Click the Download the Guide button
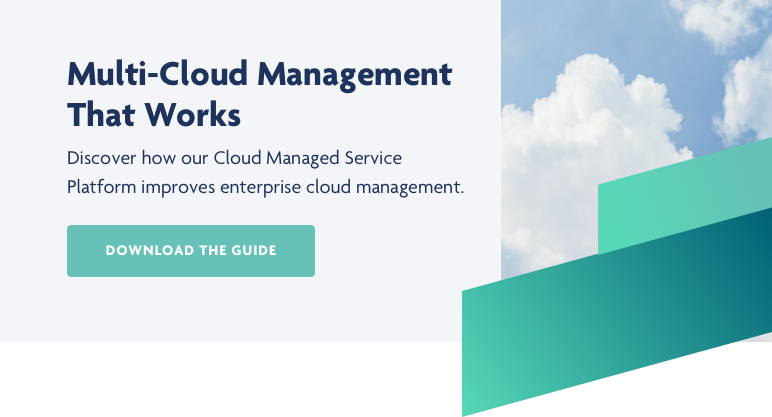This screenshot has width=772, height=417. 190,250
